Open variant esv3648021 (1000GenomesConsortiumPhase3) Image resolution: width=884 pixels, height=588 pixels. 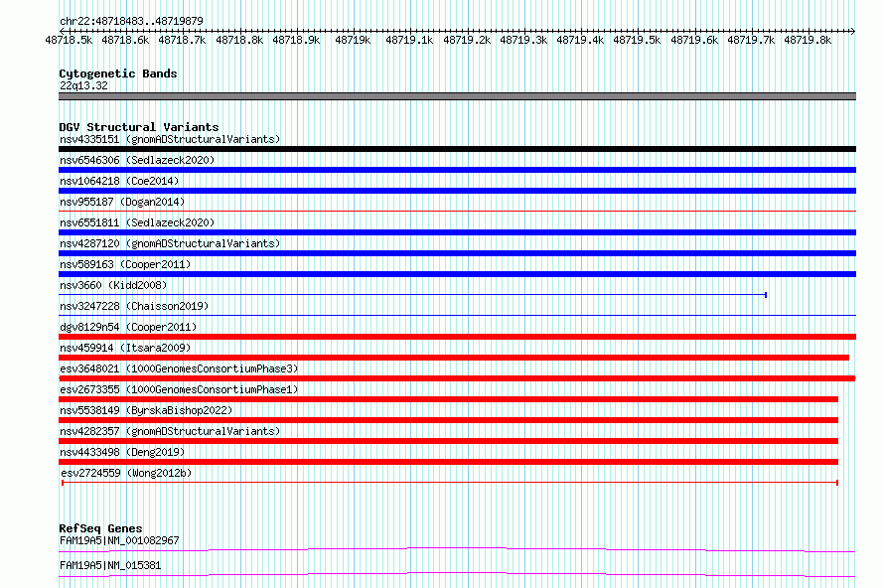click(x=179, y=368)
